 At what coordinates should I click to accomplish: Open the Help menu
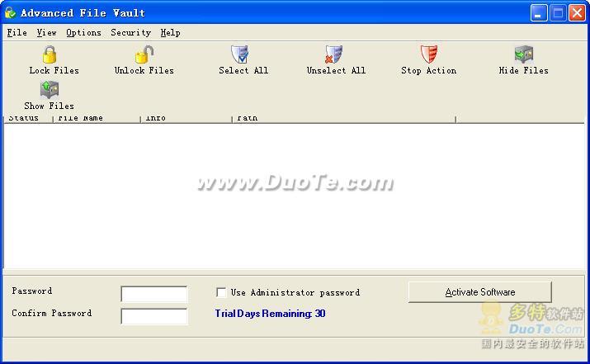170,33
